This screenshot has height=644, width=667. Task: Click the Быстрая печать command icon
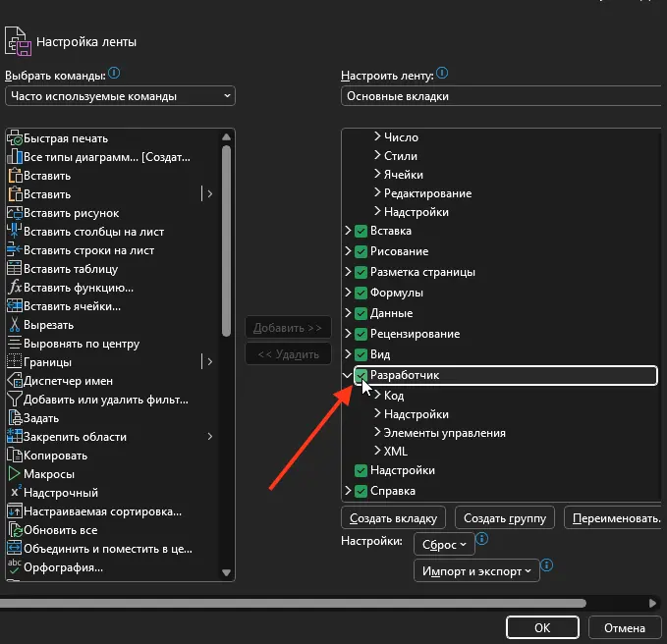[x=15, y=138]
